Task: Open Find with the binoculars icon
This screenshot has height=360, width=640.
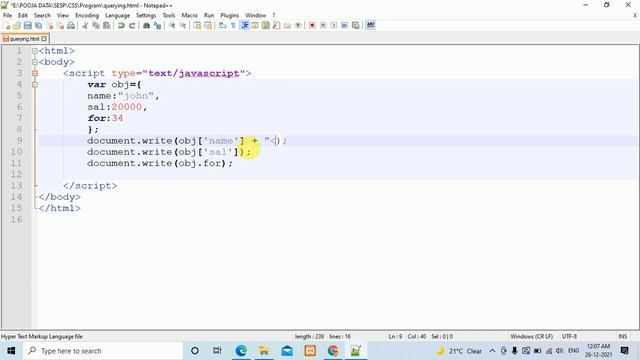Action: (146, 25)
